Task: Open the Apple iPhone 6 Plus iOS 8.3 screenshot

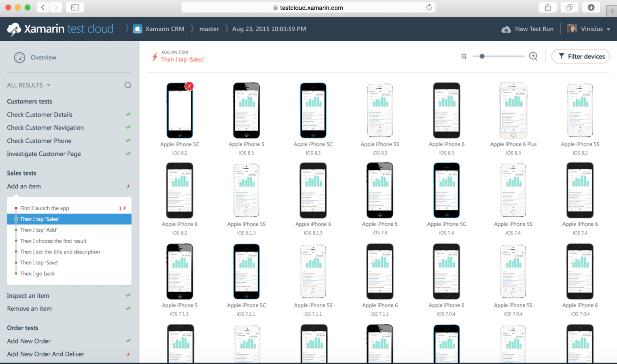Action: (x=513, y=110)
